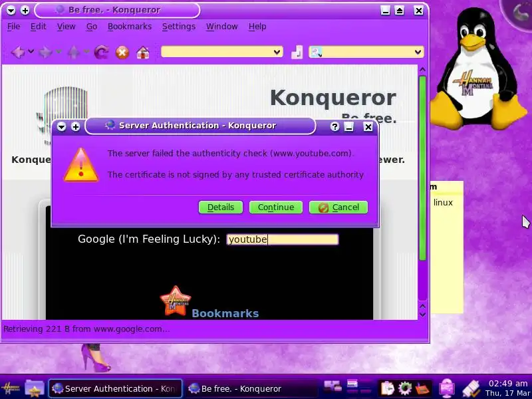Expand the search bar dropdown arrow
This screenshot has width=532, height=399.
(x=418, y=53)
